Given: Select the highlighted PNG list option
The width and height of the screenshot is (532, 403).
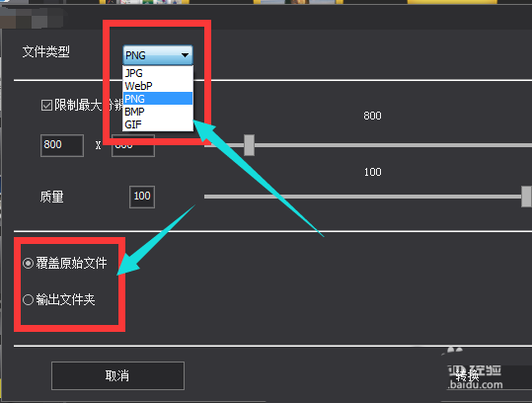Looking at the screenshot, I should point(158,99).
